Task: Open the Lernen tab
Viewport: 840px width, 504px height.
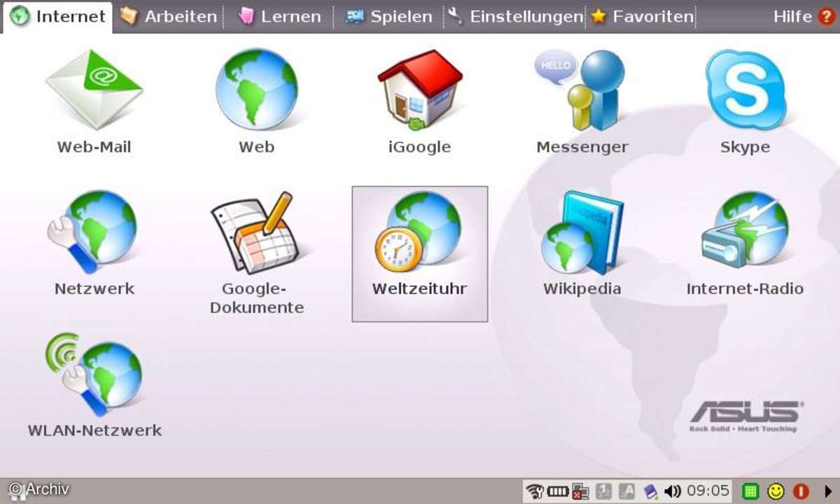Action: pos(279,16)
